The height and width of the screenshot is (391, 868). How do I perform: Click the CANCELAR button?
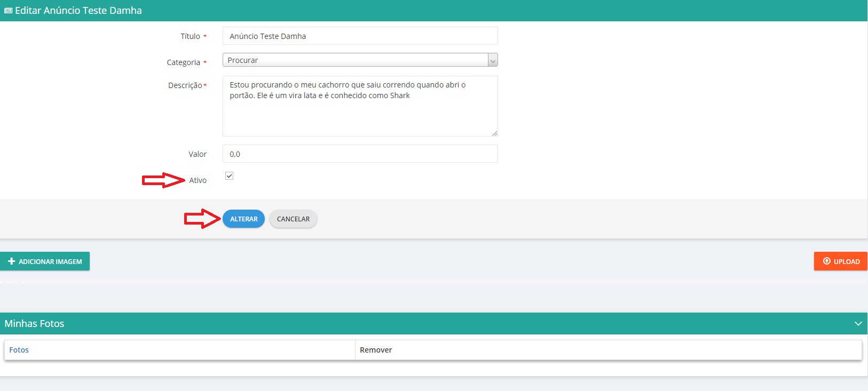pyautogui.click(x=293, y=219)
